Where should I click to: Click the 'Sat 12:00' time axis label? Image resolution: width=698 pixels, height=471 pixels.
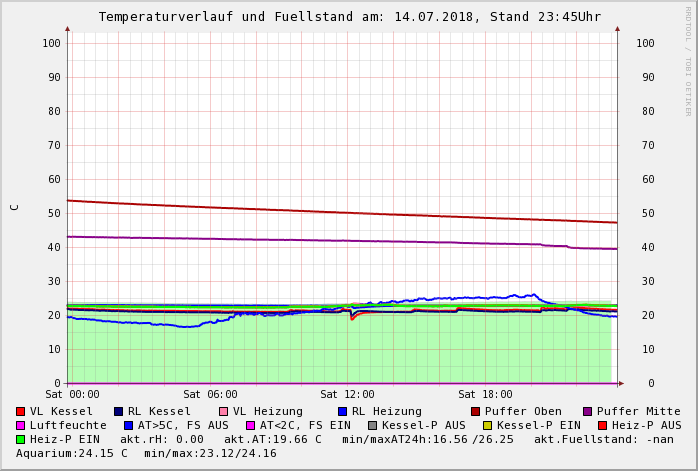click(347, 395)
